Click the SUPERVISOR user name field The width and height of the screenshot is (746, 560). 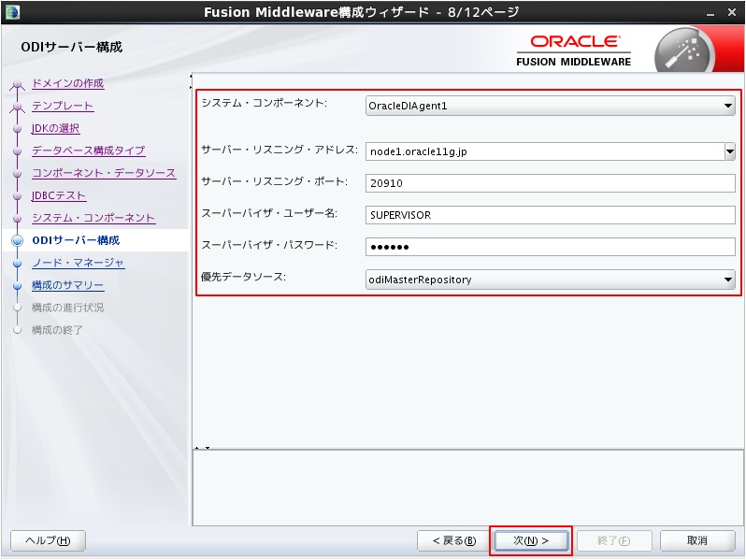pyautogui.click(x=550, y=215)
